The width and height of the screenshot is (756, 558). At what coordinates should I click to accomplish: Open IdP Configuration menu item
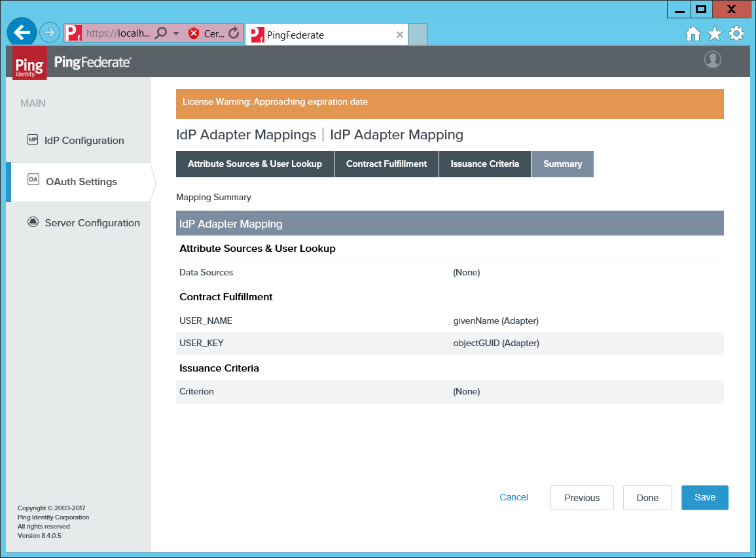pyautogui.click(x=84, y=140)
